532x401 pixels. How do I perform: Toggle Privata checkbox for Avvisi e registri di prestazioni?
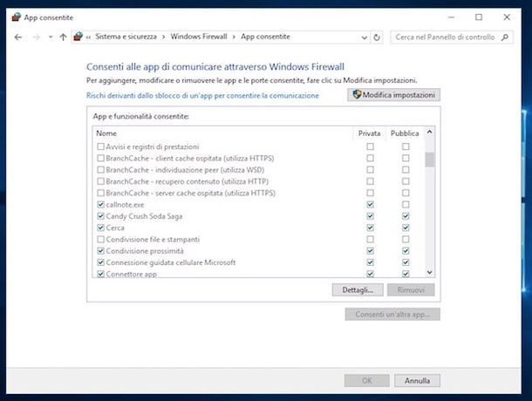[370, 146]
